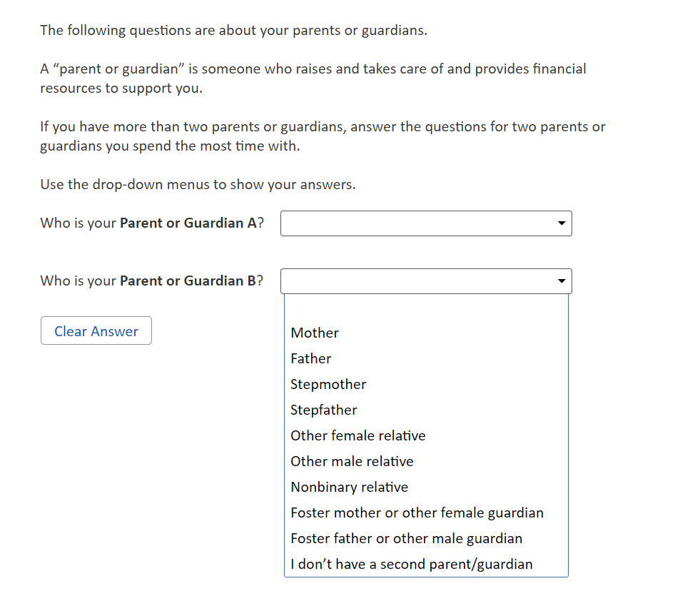Select the Father option

pyautogui.click(x=311, y=358)
